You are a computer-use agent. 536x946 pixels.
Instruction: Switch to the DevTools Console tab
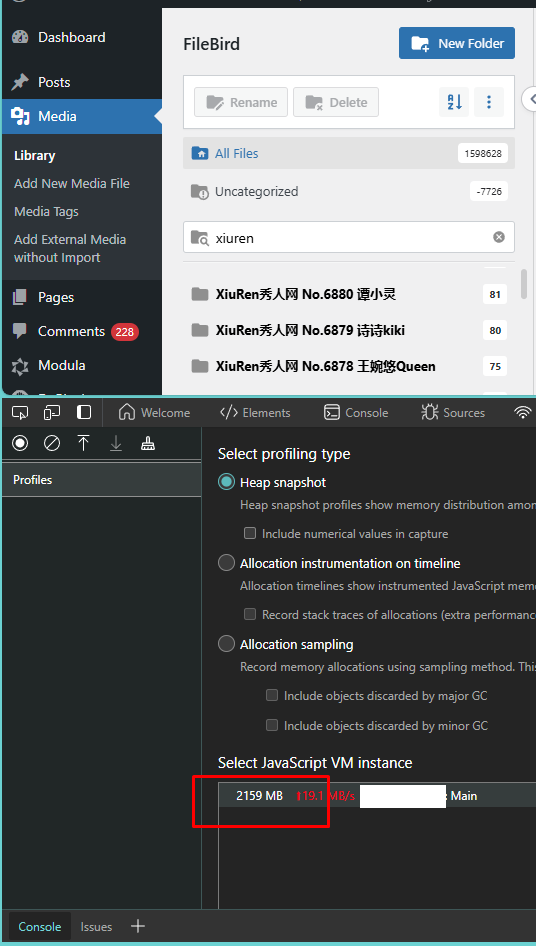(356, 413)
